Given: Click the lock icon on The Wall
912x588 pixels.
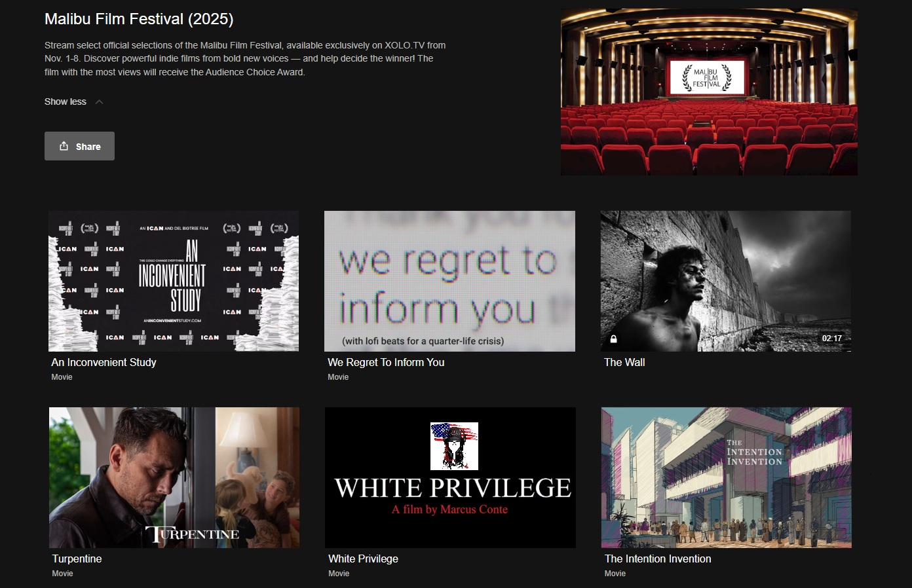Looking at the screenshot, I should coord(614,339).
